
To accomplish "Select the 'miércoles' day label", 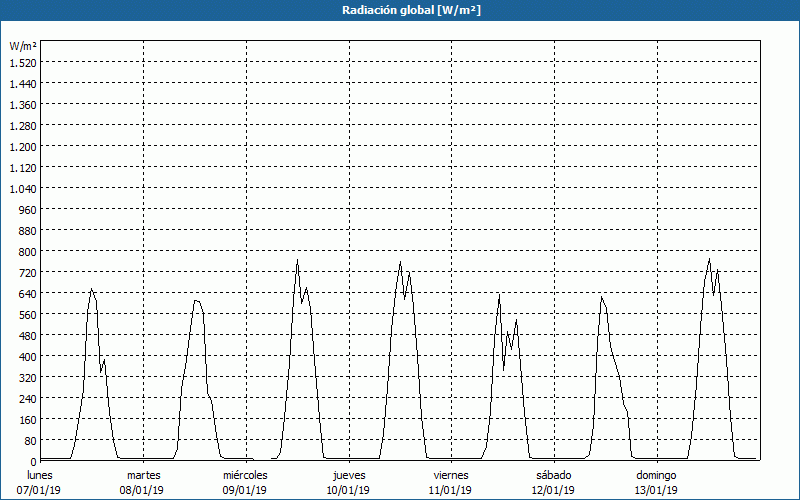I will tap(245, 475).
